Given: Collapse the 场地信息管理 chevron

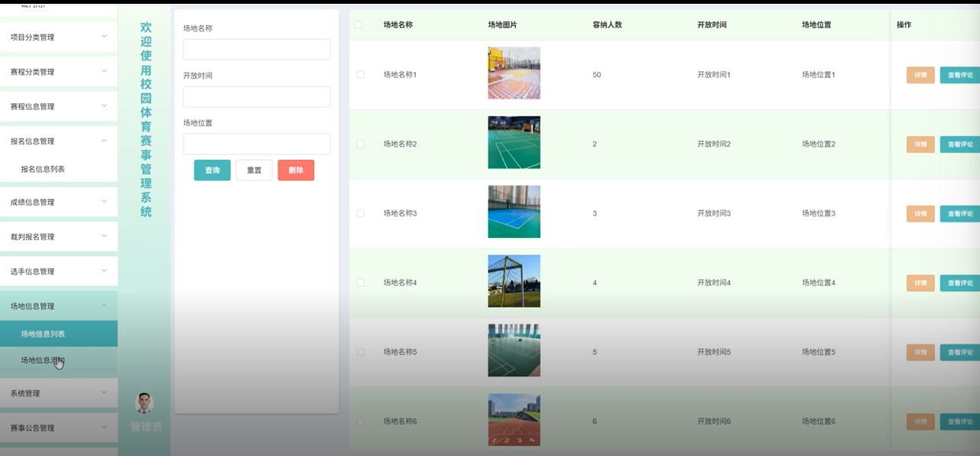Looking at the screenshot, I should pos(105,305).
